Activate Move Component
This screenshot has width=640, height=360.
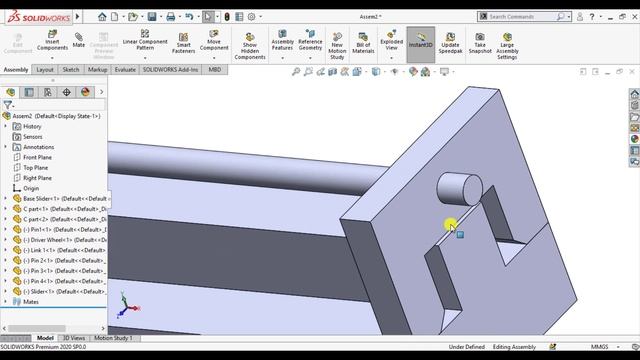(x=214, y=40)
